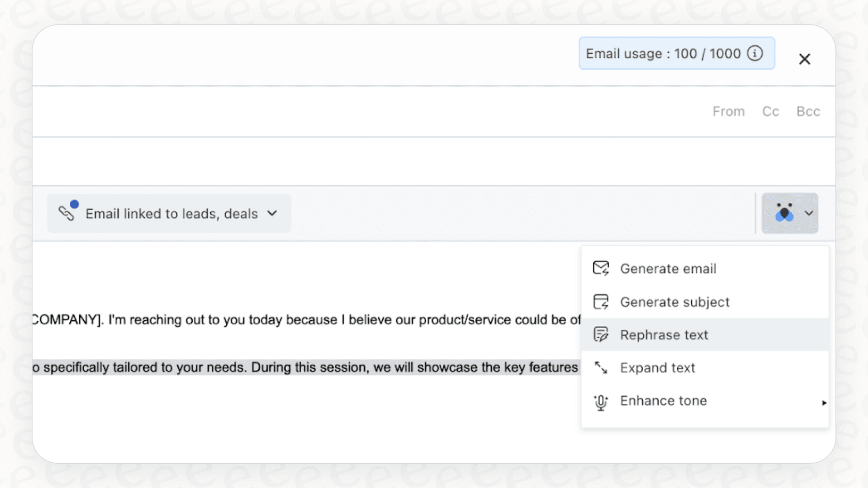Viewport: 868px width, 488px height.
Task: Click the From field label
Action: 729,111
